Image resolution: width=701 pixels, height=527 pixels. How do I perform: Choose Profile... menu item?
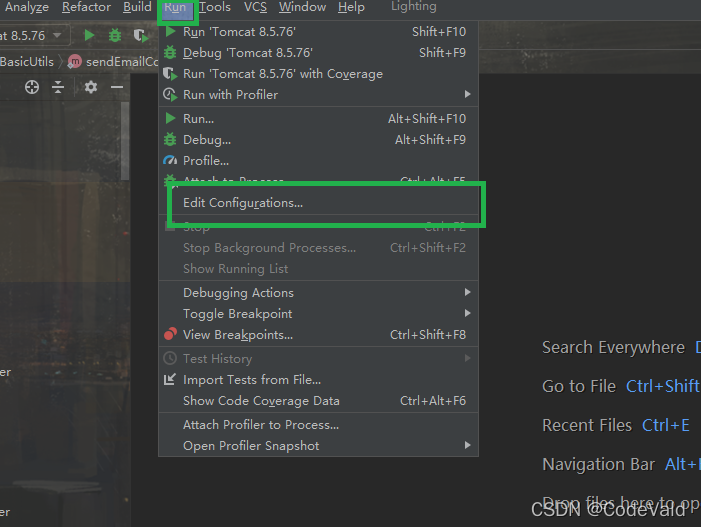318,160
